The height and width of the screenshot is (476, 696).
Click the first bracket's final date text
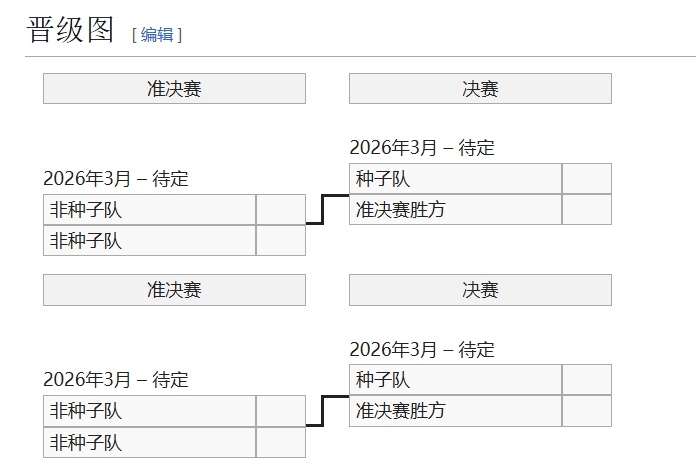coord(422,148)
